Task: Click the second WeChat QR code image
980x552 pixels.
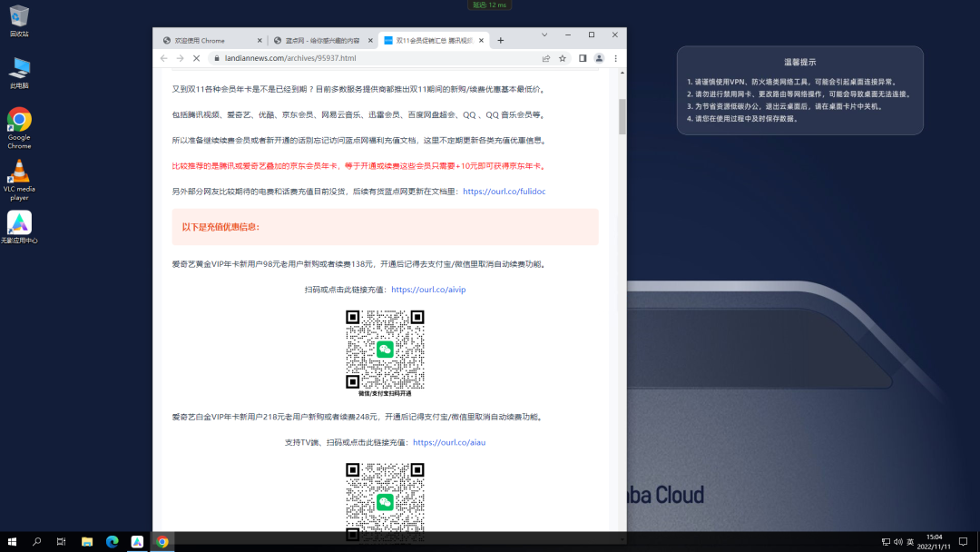Action: click(x=385, y=502)
